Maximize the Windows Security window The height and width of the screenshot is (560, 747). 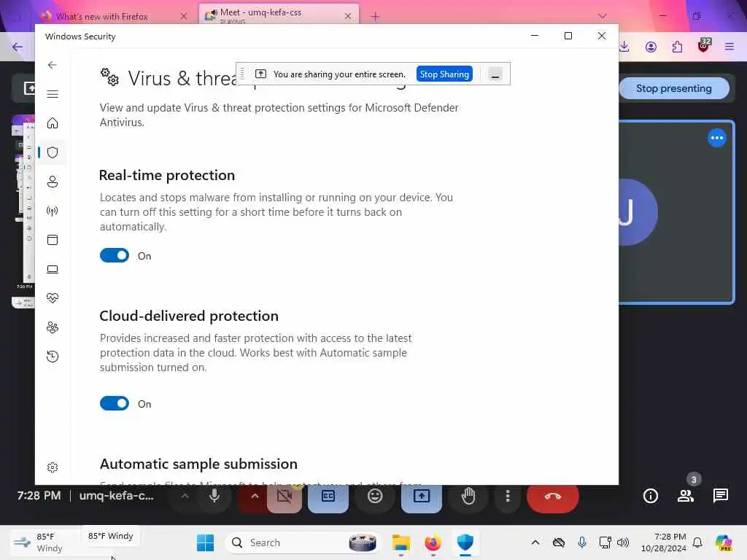pyautogui.click(x=568, y=36)
